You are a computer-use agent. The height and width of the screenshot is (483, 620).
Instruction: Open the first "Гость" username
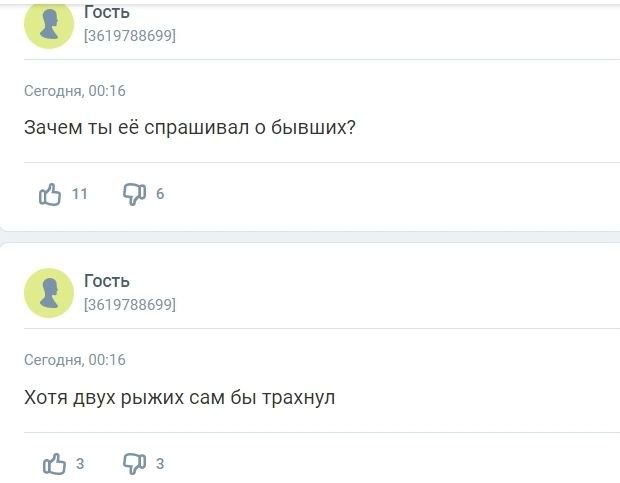(107, 12)
